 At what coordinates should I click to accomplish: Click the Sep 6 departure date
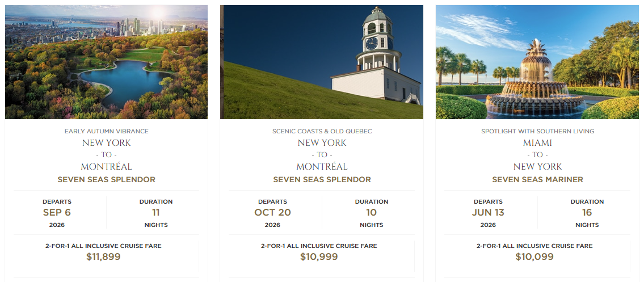click(x=57, y=213)
